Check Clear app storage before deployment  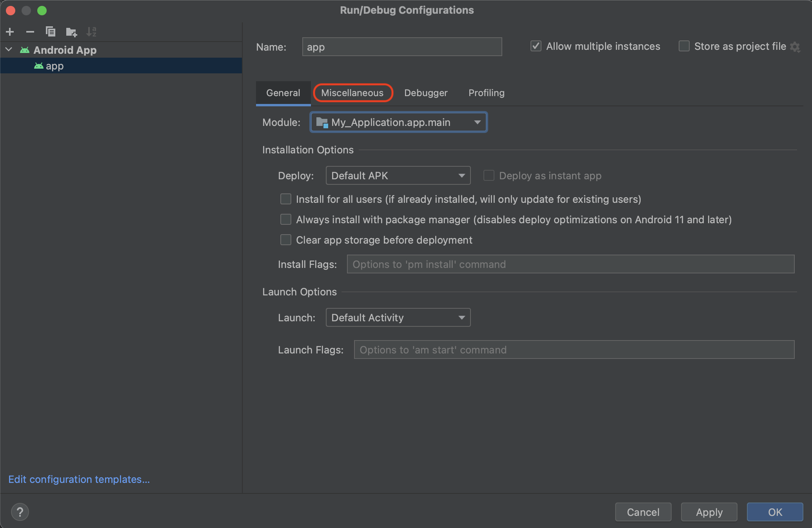[286, 240]
